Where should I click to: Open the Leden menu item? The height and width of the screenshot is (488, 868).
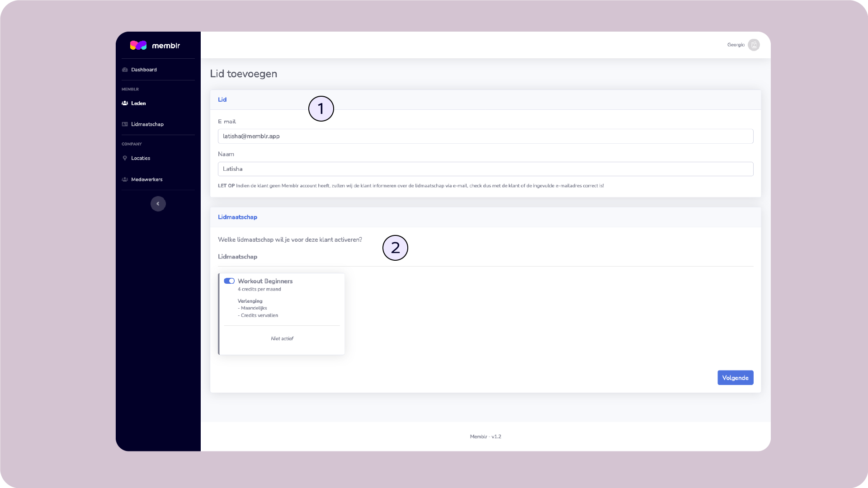pos(138,103)
